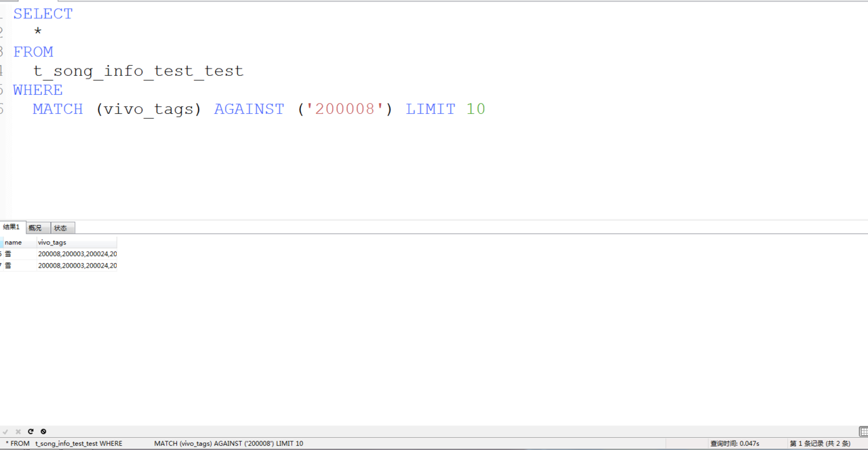
Task: Switch to grid view using the grid icon
Action: (863, 432)
